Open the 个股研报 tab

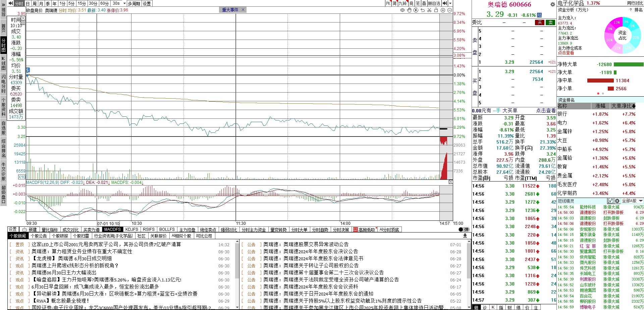pos(60,236)
